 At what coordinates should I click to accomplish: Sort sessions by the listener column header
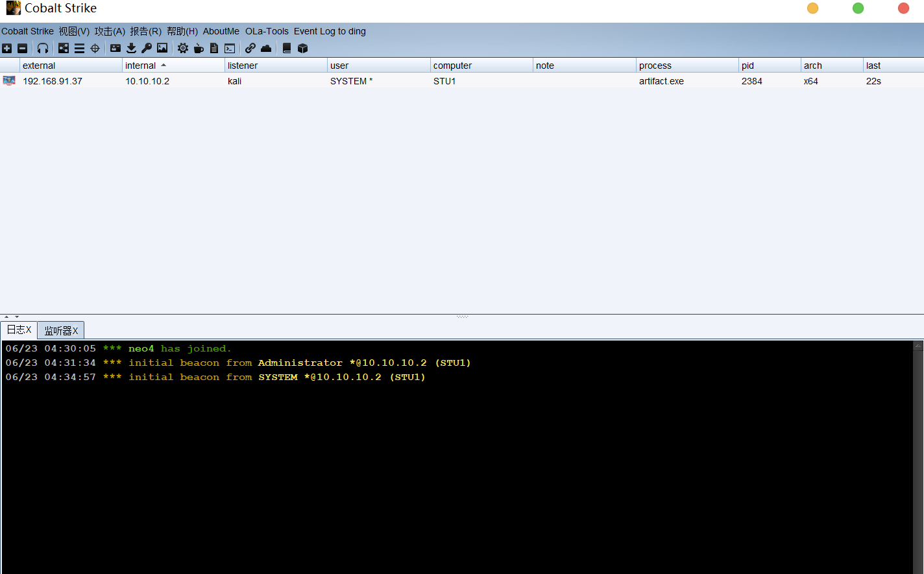pyautogui.click(x=276, y=66)
